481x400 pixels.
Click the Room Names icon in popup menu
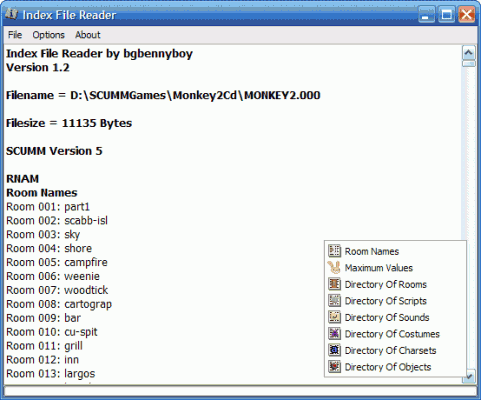pos(334,251)
